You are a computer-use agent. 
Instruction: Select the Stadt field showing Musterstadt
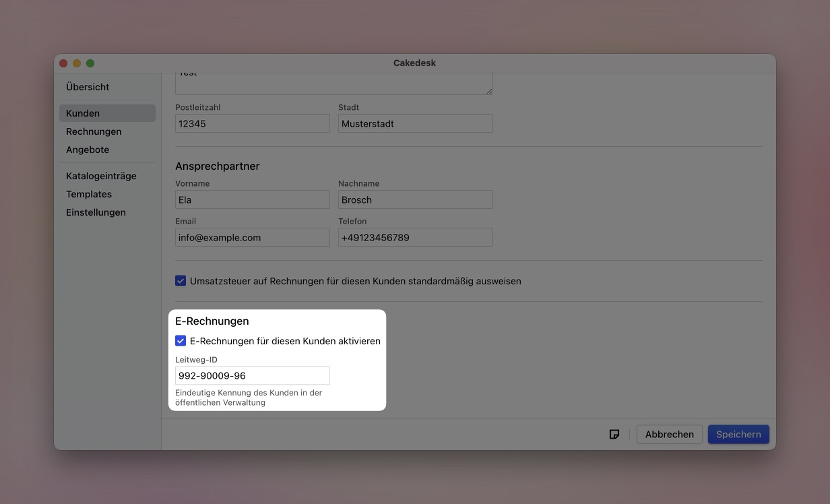[x=415, y=123]
